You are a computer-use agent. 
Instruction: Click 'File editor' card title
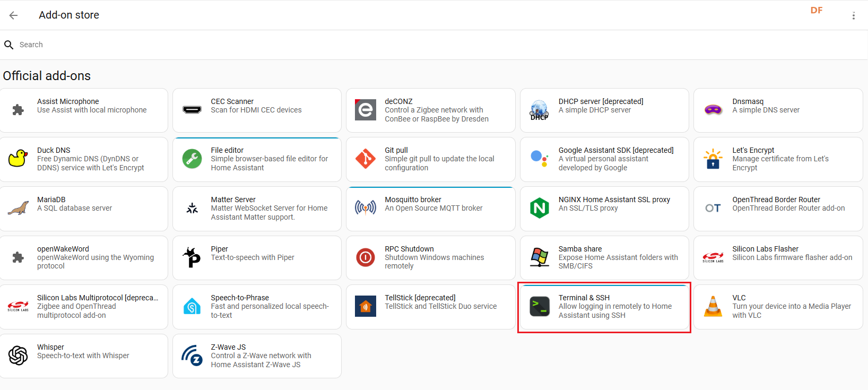click(228, 150)
